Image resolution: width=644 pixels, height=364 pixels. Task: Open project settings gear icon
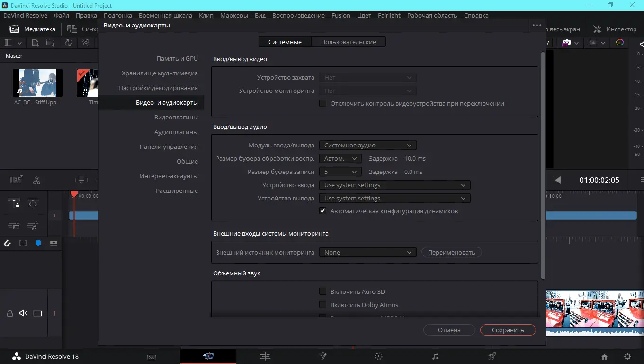point(628,357)
